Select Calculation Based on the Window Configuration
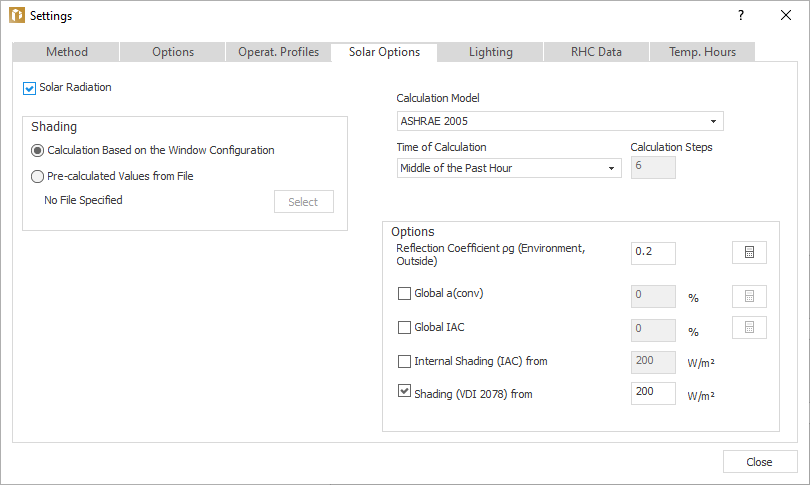This screenshot has height=485, width=810. [37, 150]
